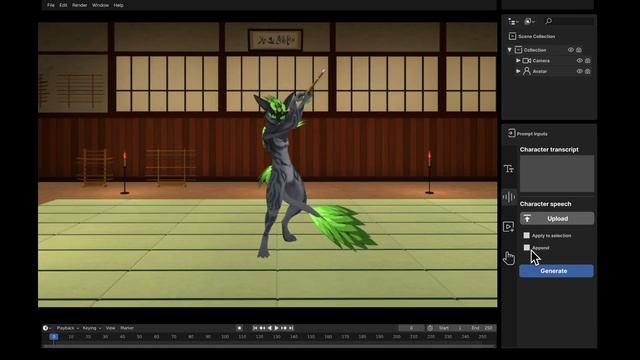Click the timeline horizontal scrollbar
Viewport: 640px width, 360px height.
pos(269,346)
